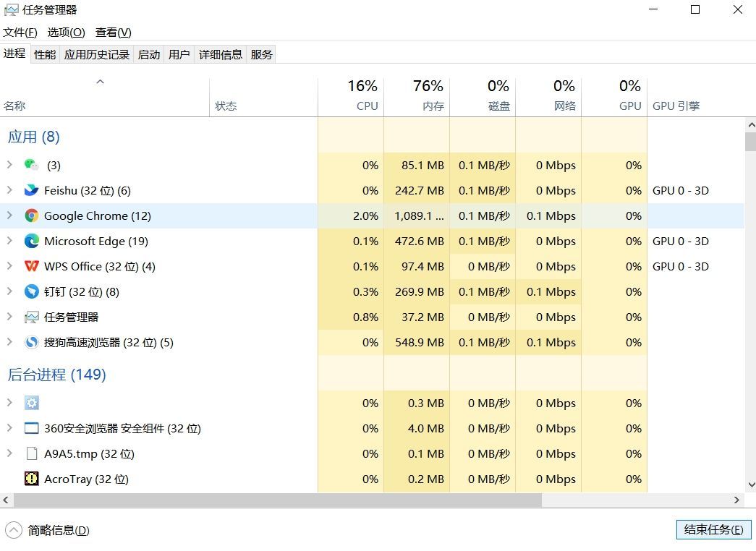Expand the 钉钉 (32 位) process group
This screenshot has height=551, width=756.
point(9,291)
